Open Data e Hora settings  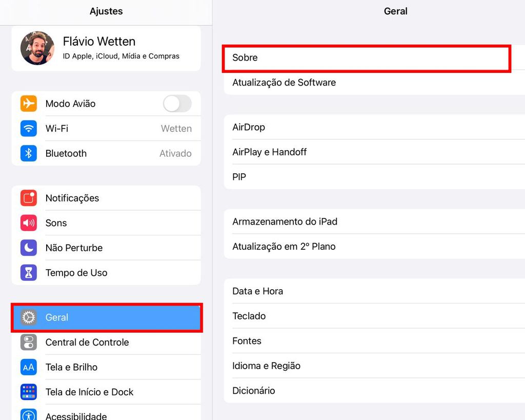tap(374, 291)
